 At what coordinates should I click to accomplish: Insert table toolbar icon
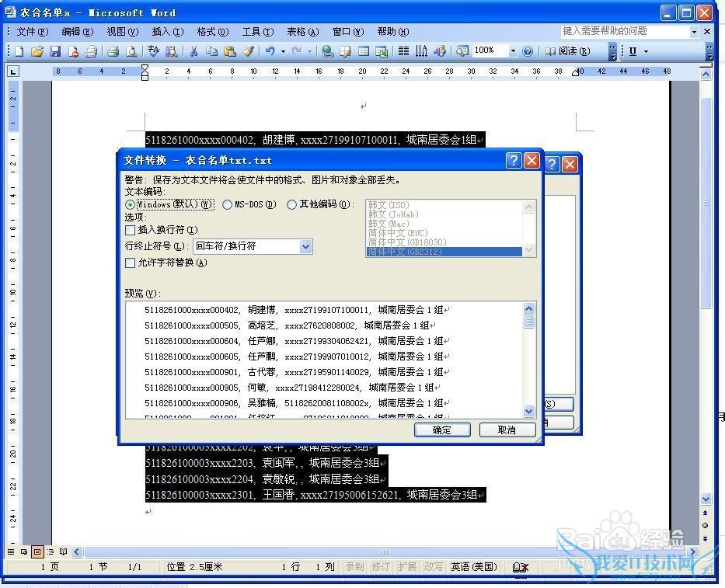[364, 50]
